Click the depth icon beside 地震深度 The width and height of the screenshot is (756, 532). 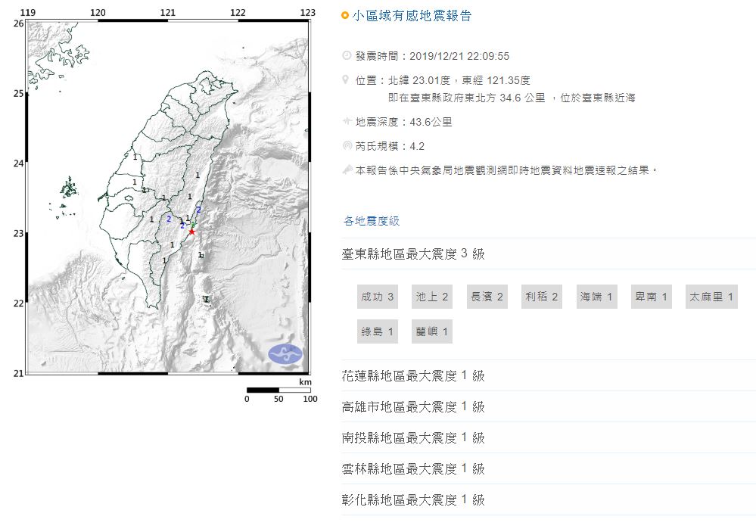coord(347,122)
